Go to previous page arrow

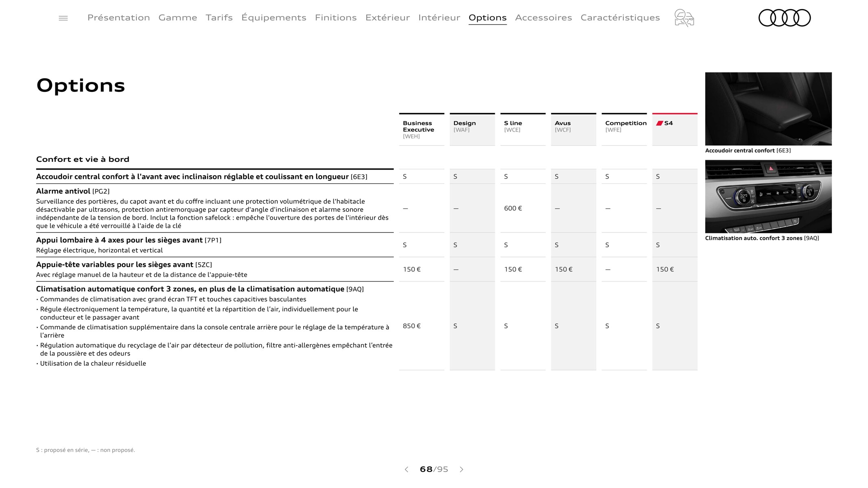click(406, 469)
